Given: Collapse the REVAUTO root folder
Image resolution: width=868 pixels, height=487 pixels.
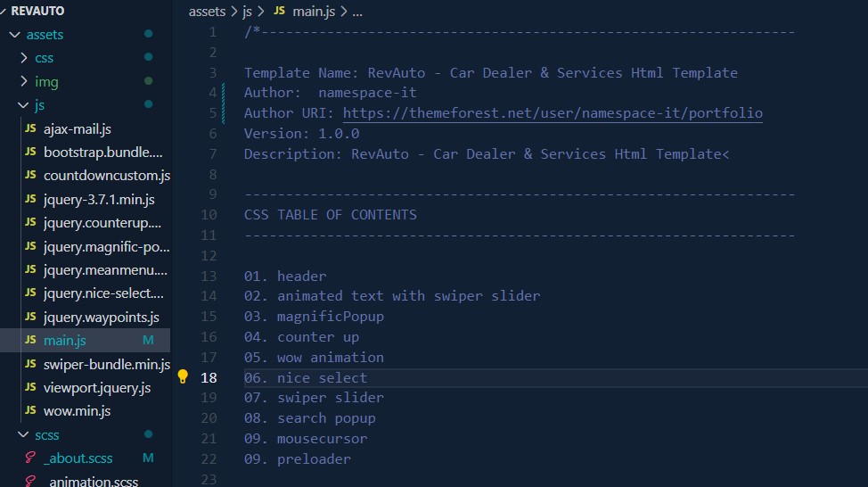Looking at the screenshot, I should point(5,11).
